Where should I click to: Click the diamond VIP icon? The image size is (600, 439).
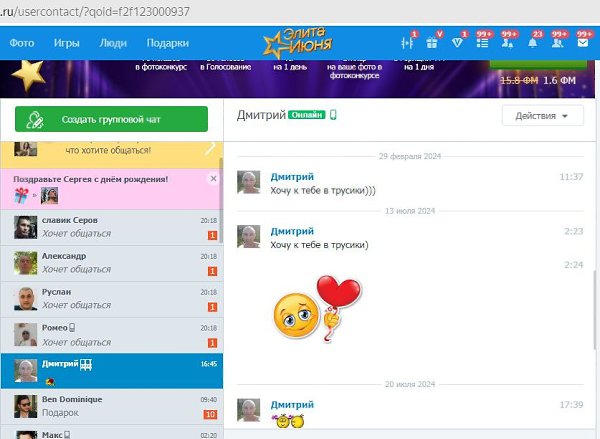tap(457, 43)
